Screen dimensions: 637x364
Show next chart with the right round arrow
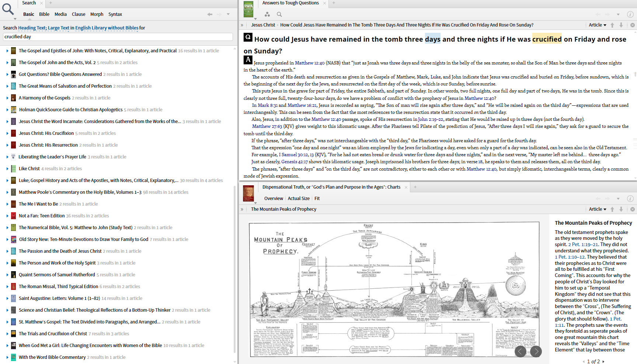point(536,351)
